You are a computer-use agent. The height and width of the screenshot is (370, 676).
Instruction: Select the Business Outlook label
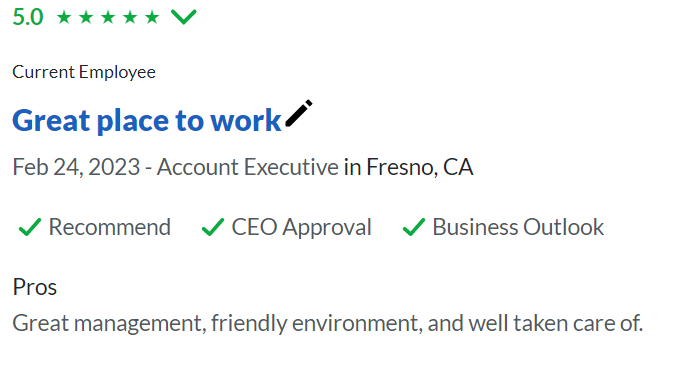(518, 227)
